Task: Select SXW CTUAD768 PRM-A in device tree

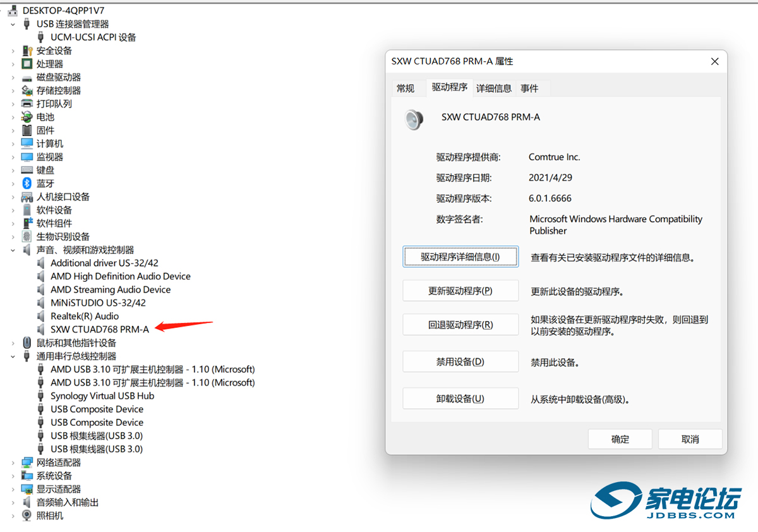Action: pos(100,329)
